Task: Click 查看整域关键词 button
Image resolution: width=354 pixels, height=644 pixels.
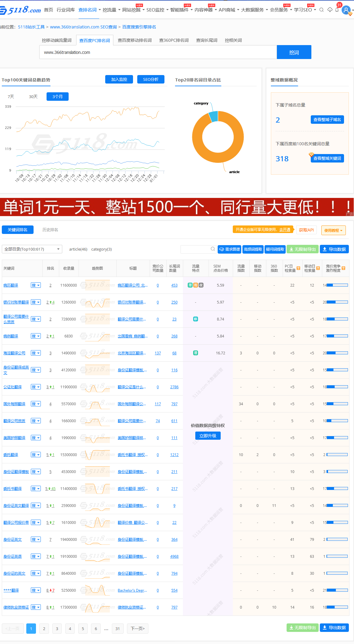Action: click(x=327, y=158)
